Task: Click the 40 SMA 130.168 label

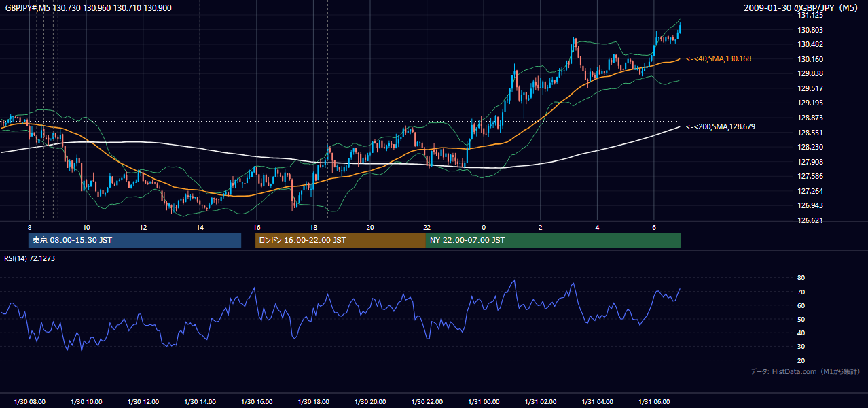Action: pyautogui.click(x=719, y=59)
